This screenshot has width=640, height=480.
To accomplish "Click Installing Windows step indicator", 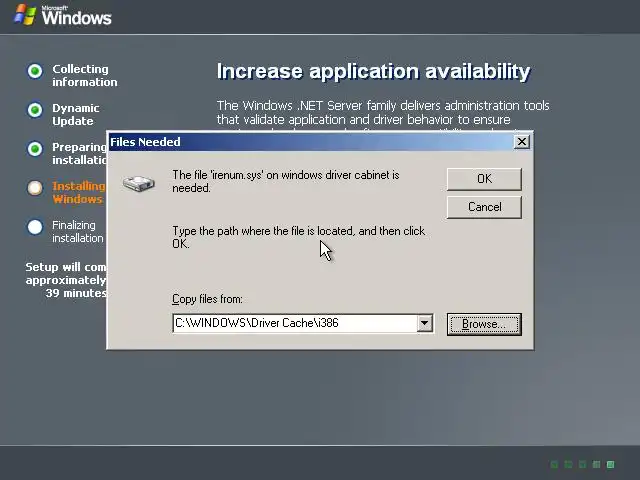I will pos(35,188).
